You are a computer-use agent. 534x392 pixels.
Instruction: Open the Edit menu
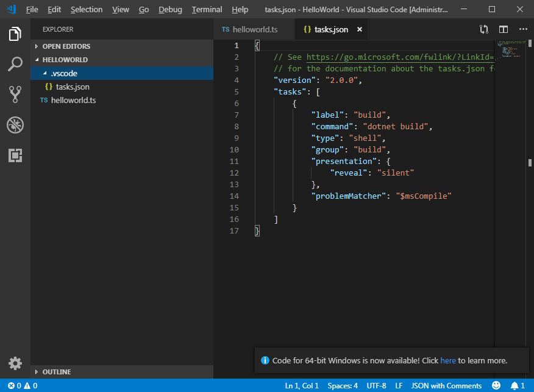pyautogui.click(x=54, y=10)
